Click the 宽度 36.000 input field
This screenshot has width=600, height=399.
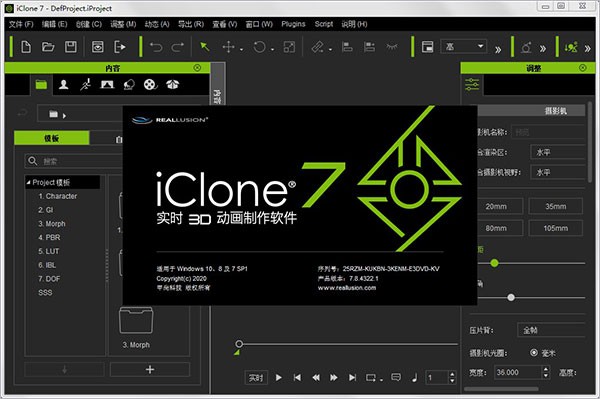pyautogui.click(x=518, y=372)
